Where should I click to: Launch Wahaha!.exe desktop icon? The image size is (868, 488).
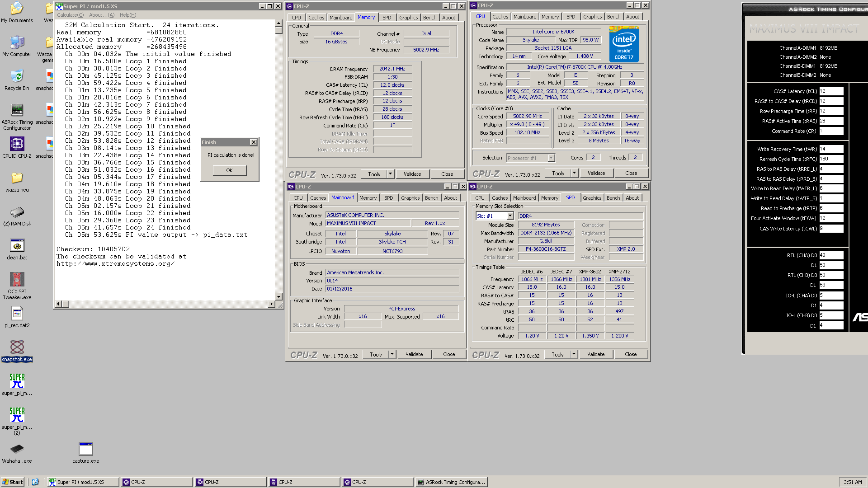17,449
